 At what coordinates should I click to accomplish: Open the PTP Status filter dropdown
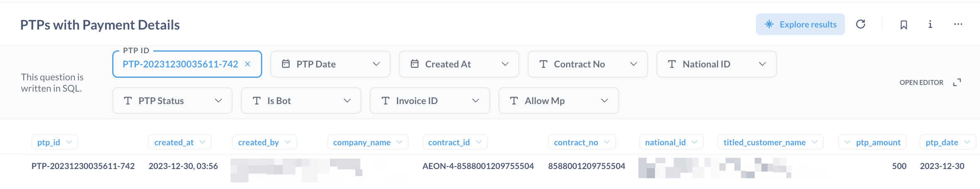click(x=172, y=101)
